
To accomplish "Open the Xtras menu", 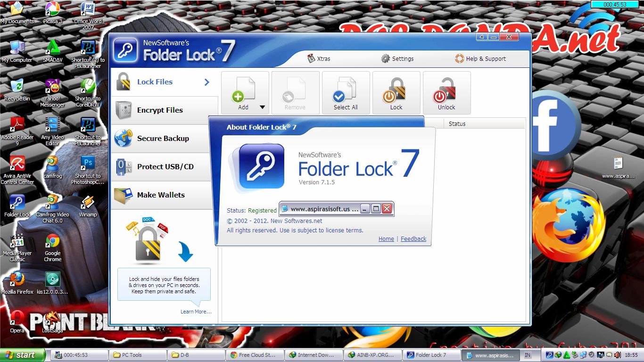I will tap(319, 58).
